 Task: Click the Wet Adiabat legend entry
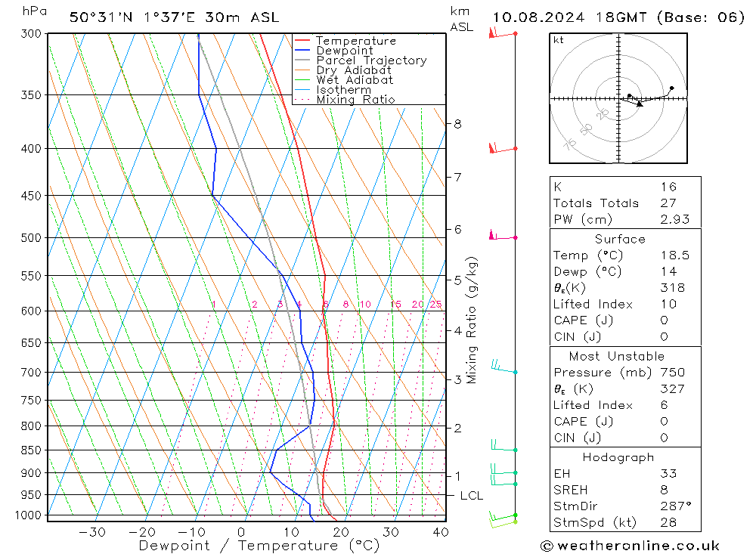point(355,80)
